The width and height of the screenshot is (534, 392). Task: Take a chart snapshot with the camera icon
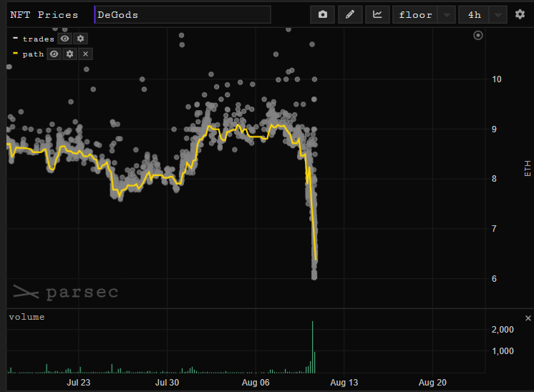pyautogui.click(x=323, y=14)
